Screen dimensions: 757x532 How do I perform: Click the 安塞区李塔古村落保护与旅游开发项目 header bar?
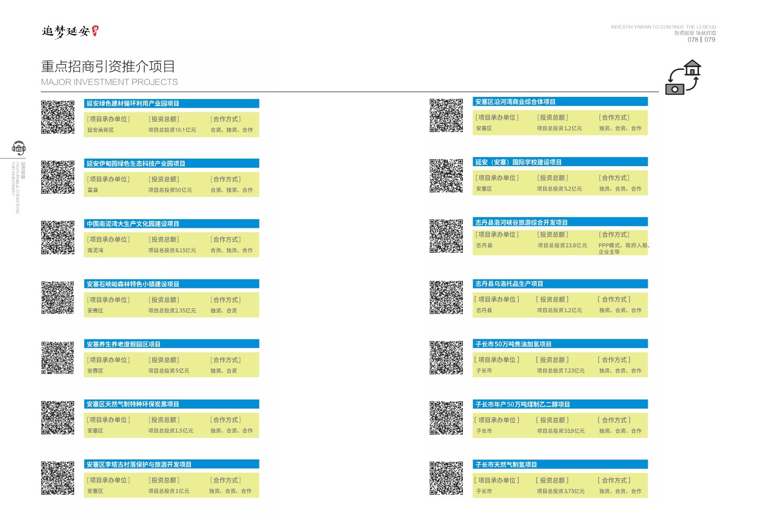[172, 464]
